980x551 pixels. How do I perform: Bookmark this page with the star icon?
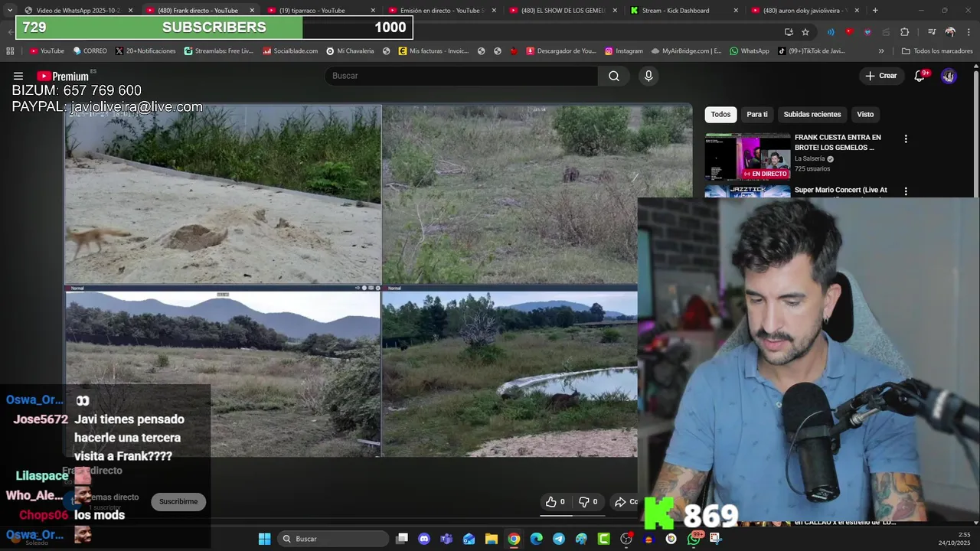point(805,31)
